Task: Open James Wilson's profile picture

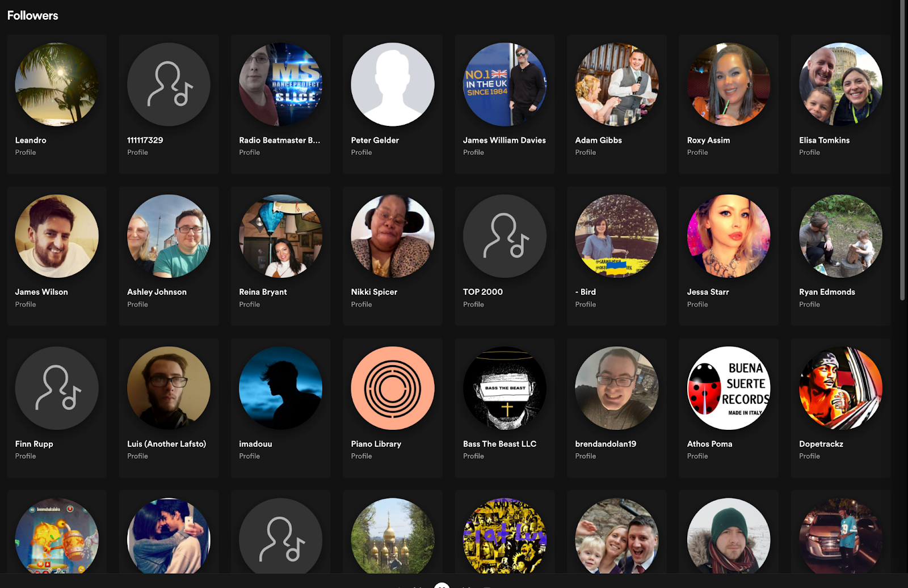Action: [57, 236]
